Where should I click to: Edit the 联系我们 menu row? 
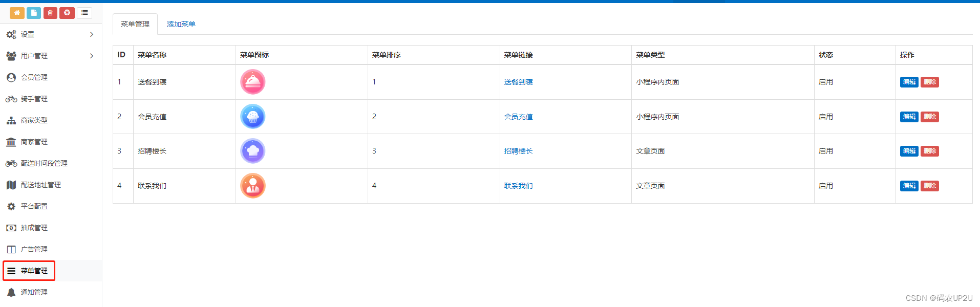pyautogui.click(x=909, y=186)
